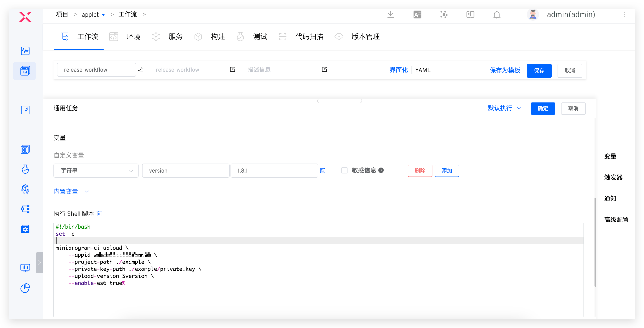Open the applet project dropdown

coord(93,15)
